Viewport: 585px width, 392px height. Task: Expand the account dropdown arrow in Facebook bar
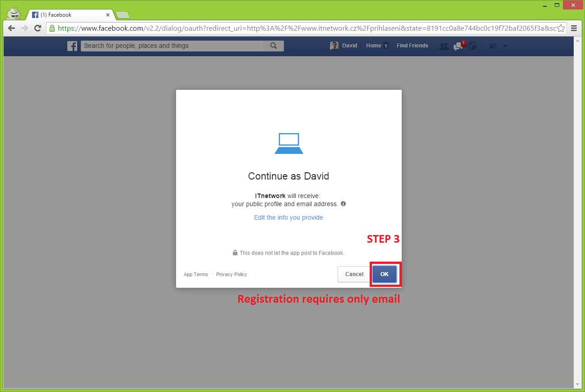point(505,46)
